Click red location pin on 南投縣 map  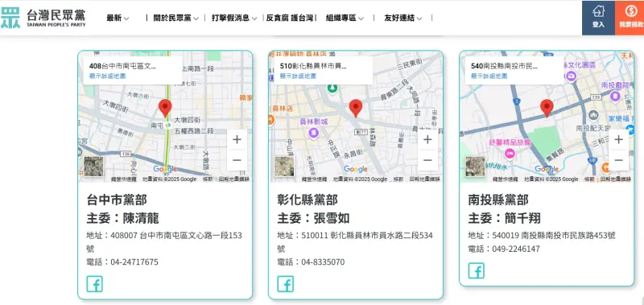pos(547,108)
